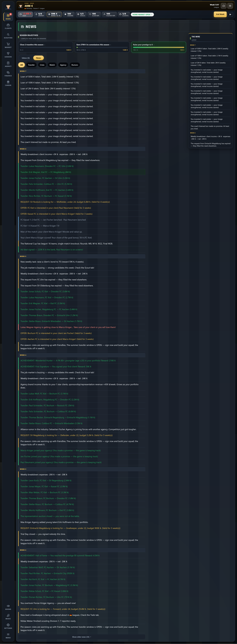Viewport: 237px width, 644px height.
Task: Click REQUEST: FC Ulm Forward news item
Action: tap(82, 609)
